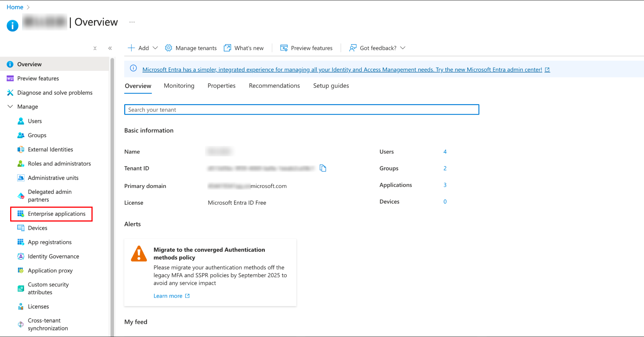Click the Microsoft Entra ID Free license text
Viewport: 644px width, 337px height.
point(237,203)
